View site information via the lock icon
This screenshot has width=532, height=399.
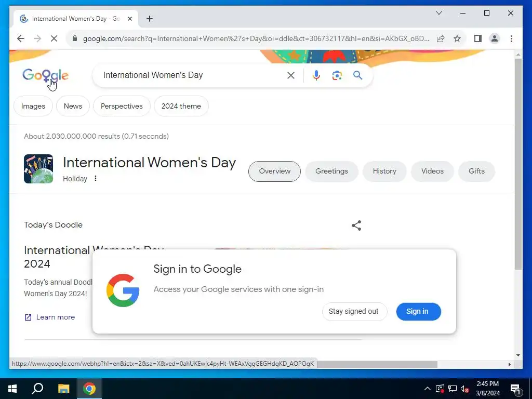point(75,38)
